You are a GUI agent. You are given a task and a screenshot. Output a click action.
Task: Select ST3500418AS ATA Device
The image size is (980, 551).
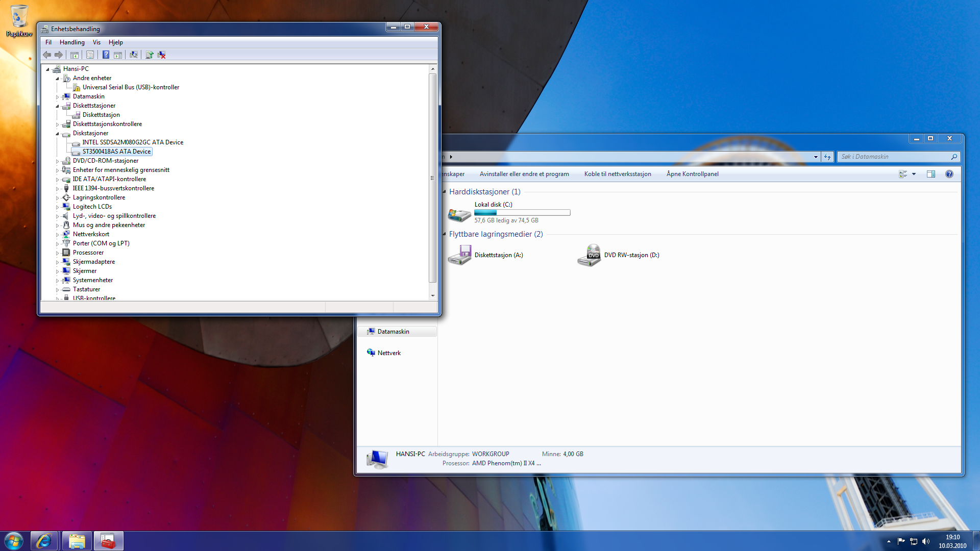[x=116, y=152]
